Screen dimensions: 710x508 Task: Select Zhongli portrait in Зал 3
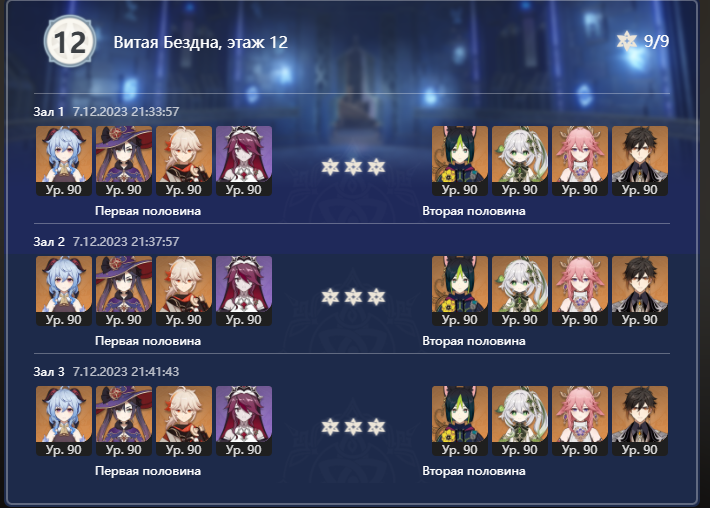tap(640, 421)
